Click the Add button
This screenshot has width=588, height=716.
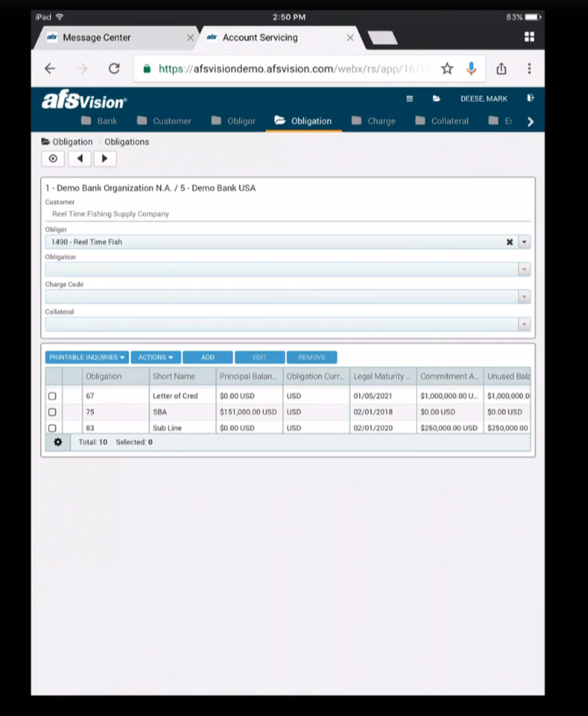coord(208,357)
